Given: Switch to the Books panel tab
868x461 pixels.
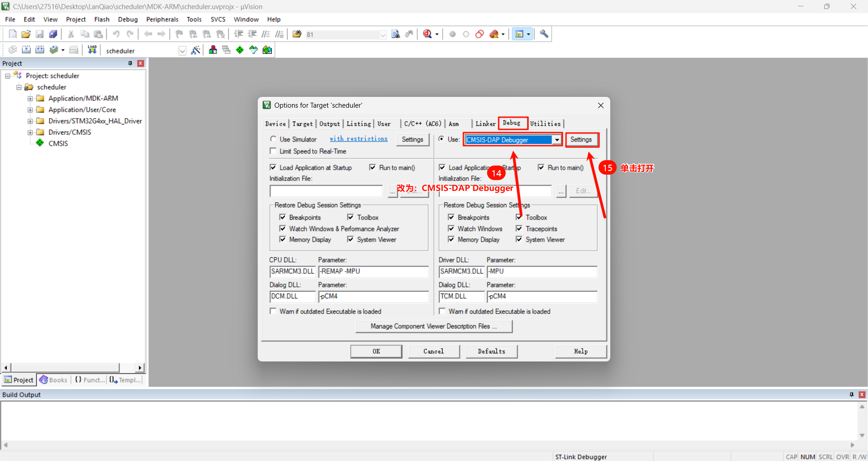Looking at the screenshot, I should [53, 380].
